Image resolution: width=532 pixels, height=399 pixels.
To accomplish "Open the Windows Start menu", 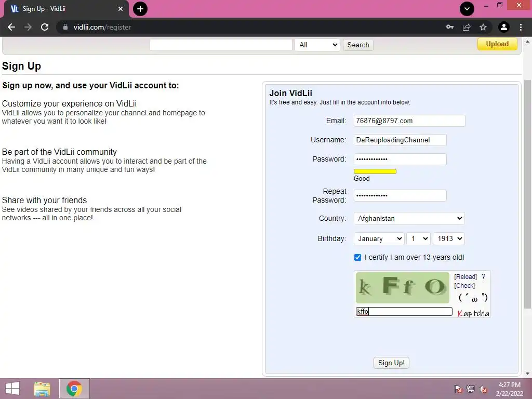I will (x=12, y=389).
